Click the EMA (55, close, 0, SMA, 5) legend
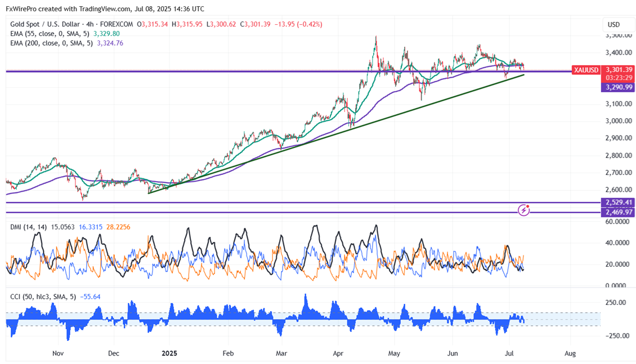636x364 pixels. coord(51,34)
